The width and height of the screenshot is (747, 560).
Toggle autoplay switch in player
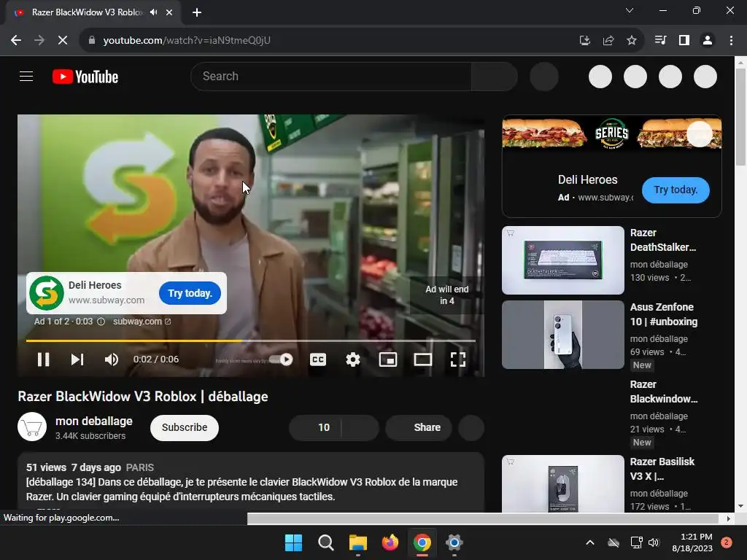coord(281,359)
